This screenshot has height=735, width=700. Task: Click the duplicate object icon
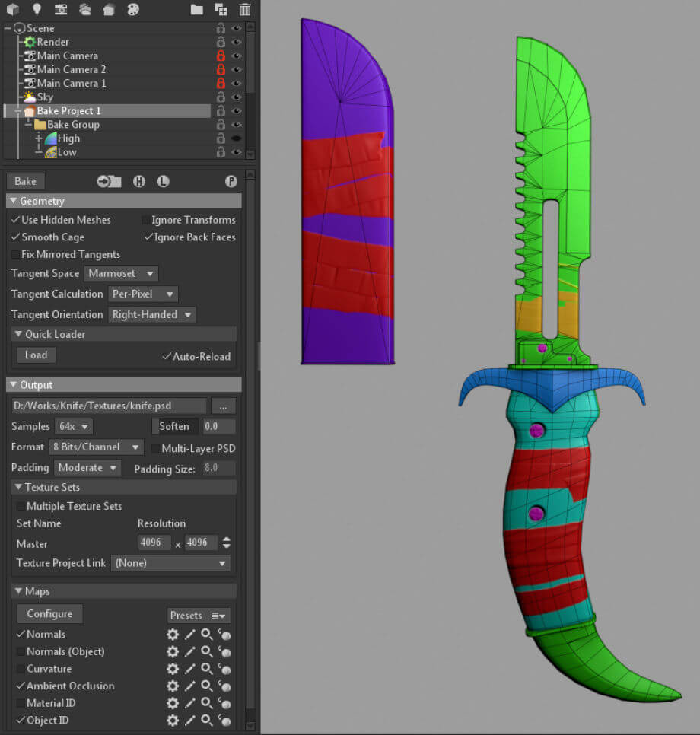coord(221,9)
